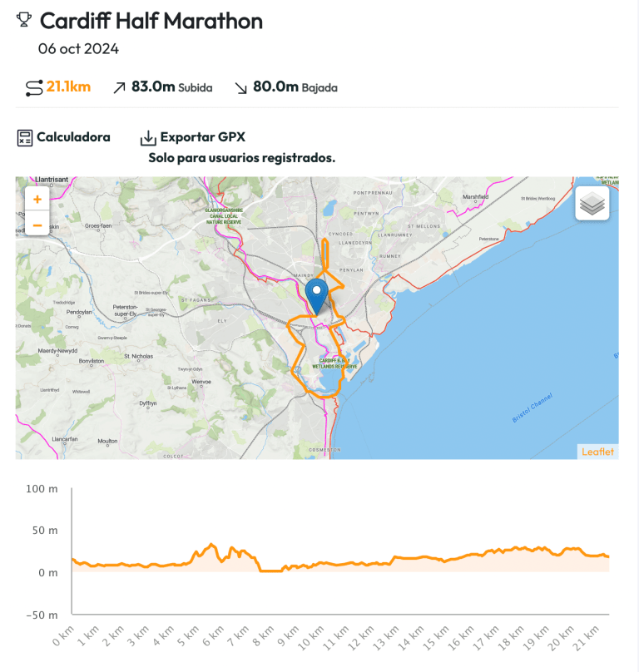Screen dimensions: 639x672
Task: Open the map layers selector
Action: point(592,204)
